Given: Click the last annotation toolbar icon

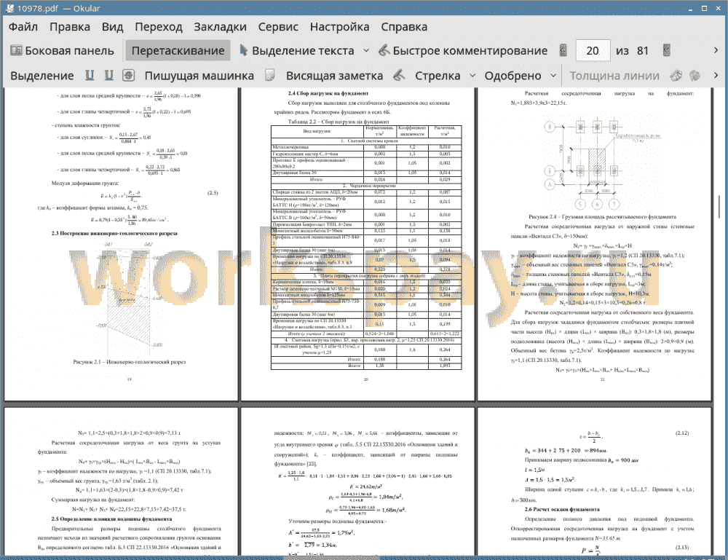Looking at the screenshot, I should point(695,75).
